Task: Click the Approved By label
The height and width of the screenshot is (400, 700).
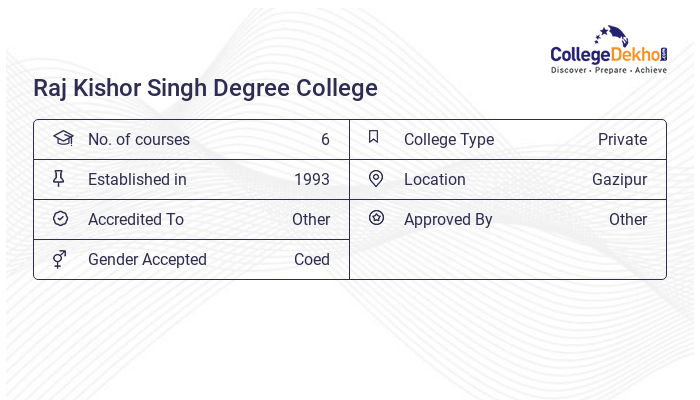Action: pos(448,219)
